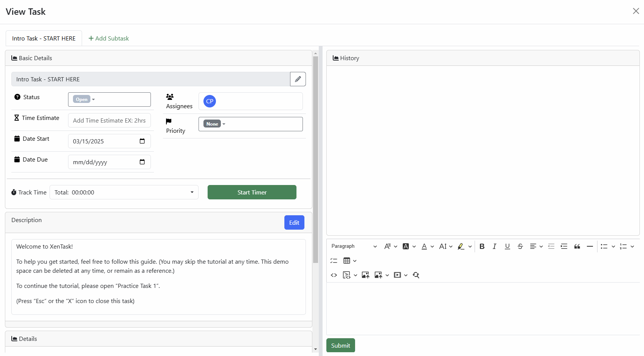Insert a to-do checklist
The image size is (644, 356).
(334, 261)
